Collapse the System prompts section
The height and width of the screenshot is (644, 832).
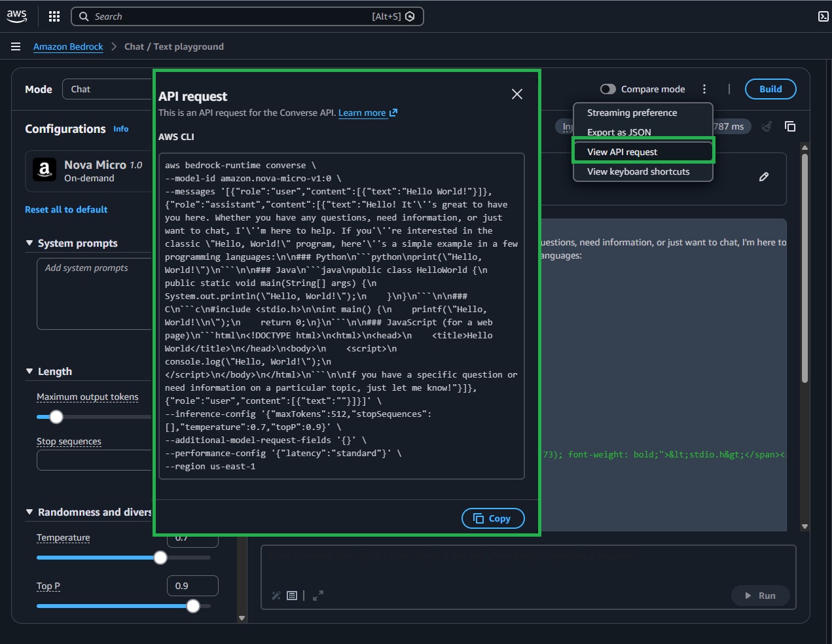(x=29, y=243)
